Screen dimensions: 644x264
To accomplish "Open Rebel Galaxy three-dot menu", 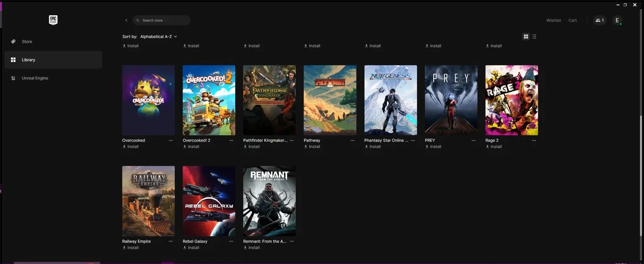I will 231,241.
